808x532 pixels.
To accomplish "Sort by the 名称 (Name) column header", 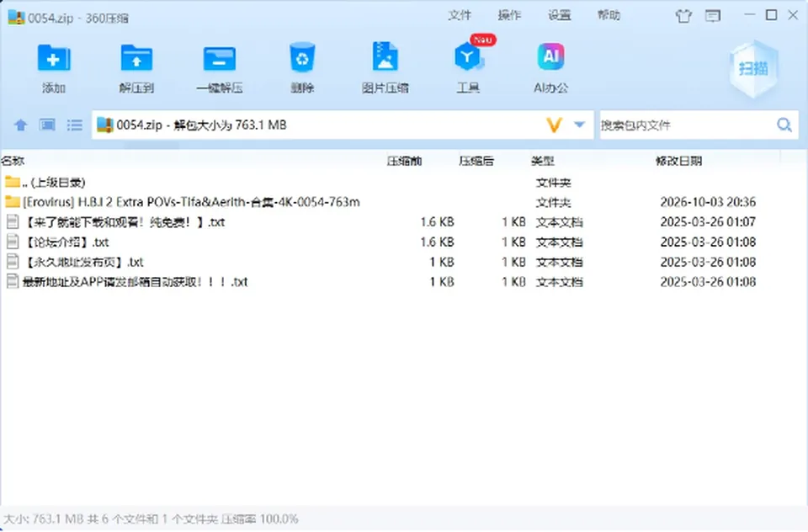I will (x=13, y=161).
